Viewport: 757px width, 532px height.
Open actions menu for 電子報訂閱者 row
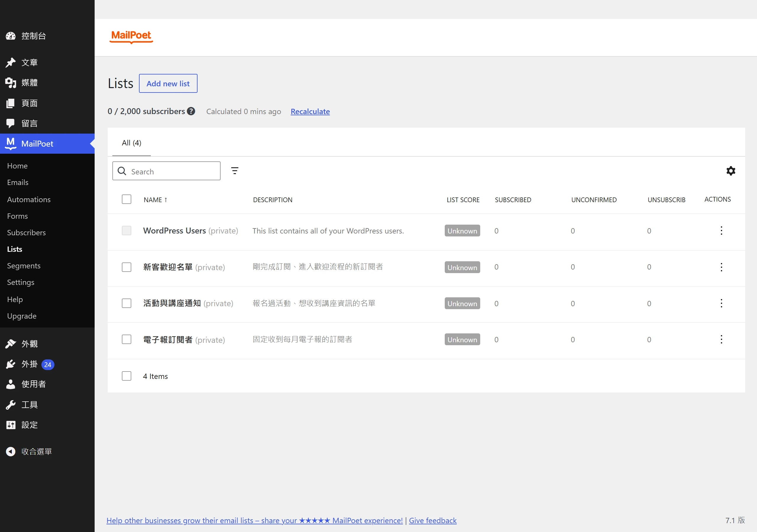(x=722, y=340)
